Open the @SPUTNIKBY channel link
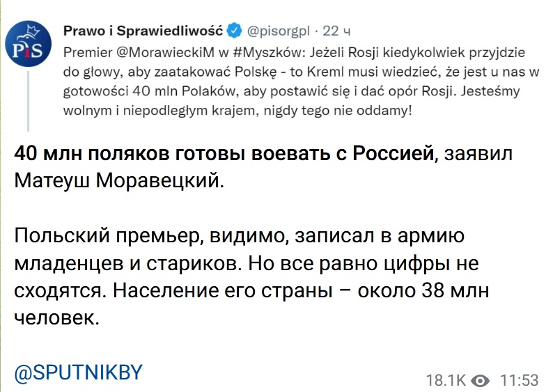 point(78,373)
